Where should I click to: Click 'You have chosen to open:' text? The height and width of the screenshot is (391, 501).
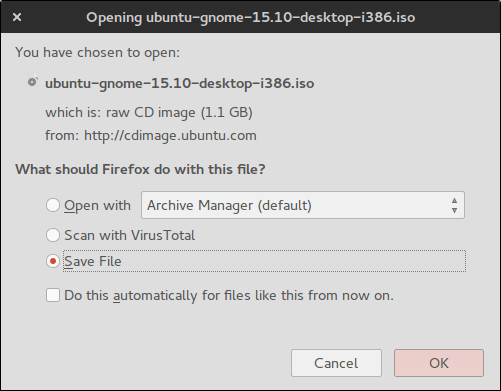pos(98,53)
